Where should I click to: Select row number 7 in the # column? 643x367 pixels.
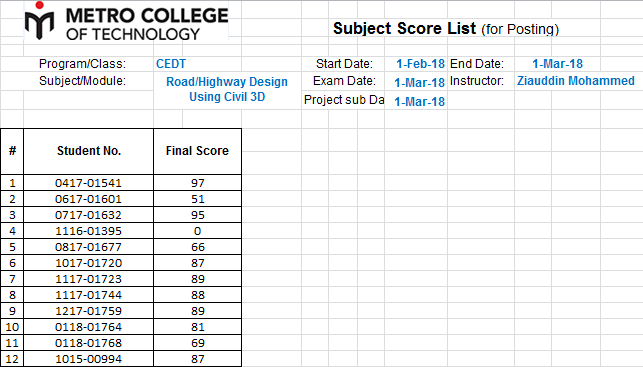[12, 279]
